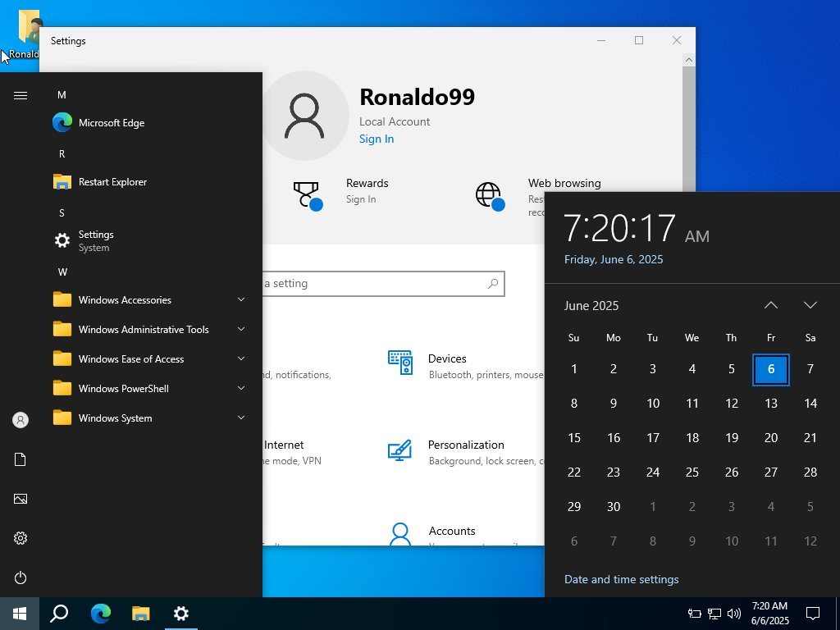Open the Documents icon in the Start sidebar

[21, 459]
